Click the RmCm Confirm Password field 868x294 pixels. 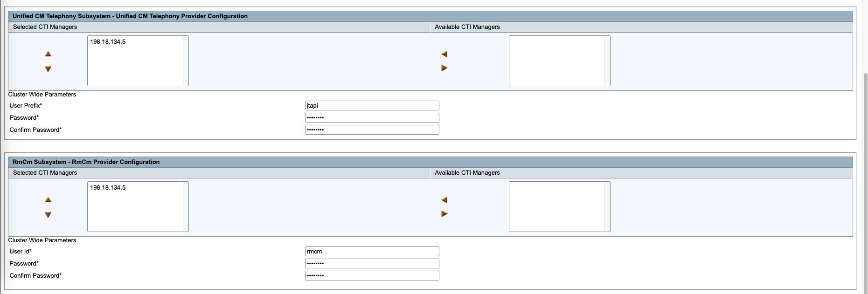click(x=372, y=276)
